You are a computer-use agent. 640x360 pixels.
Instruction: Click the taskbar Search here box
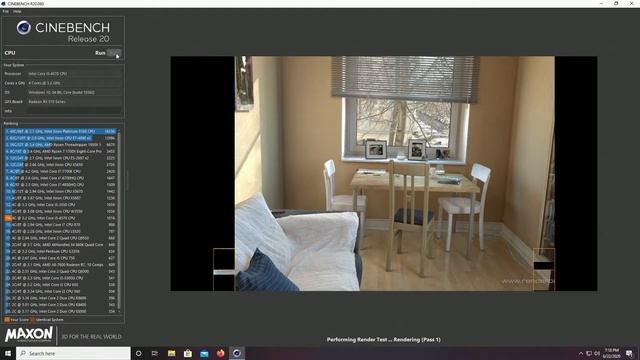pos(73,353)
